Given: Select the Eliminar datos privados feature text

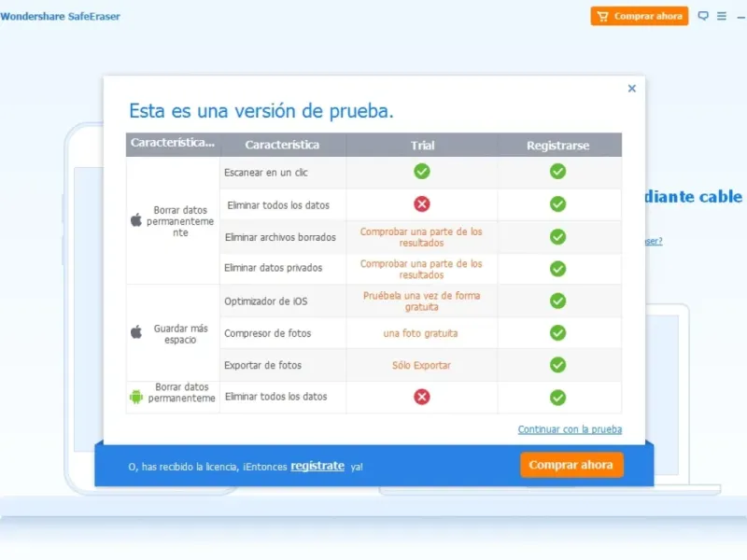Looking at the screenshot, I should tap(273, 268).
